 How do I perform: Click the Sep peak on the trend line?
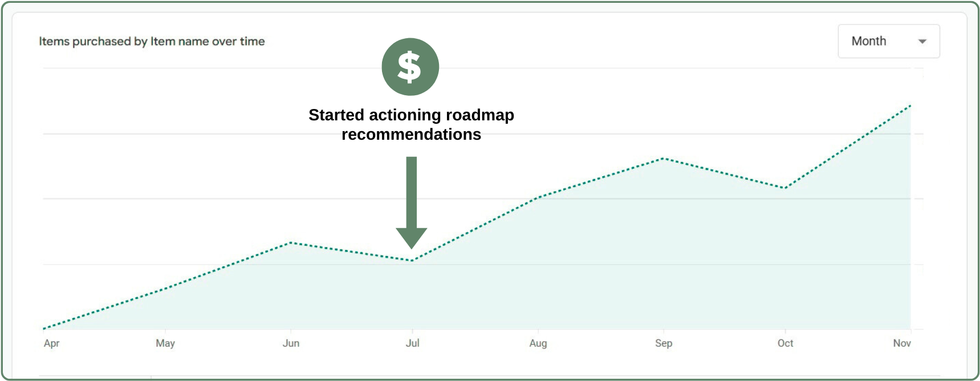pos(663,159)
